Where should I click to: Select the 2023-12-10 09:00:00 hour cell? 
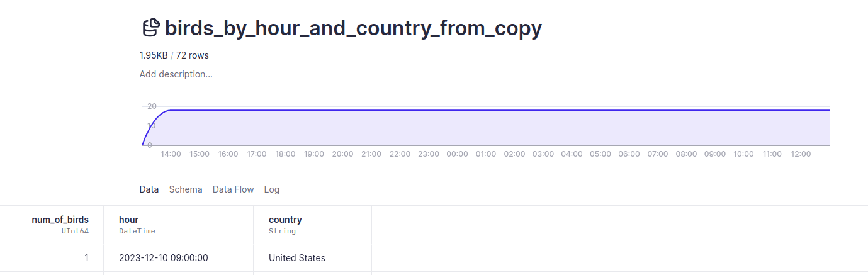(178, 258)
